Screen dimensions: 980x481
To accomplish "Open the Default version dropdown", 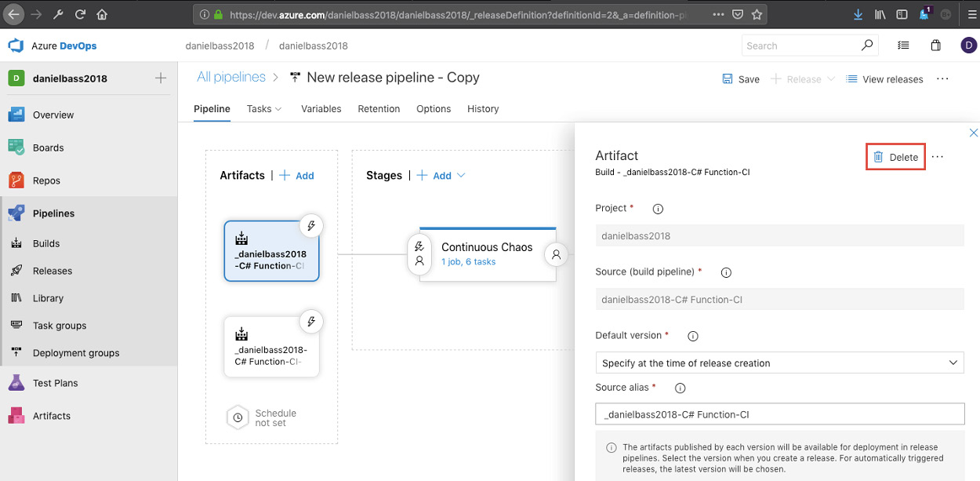I will pos(780,363).
